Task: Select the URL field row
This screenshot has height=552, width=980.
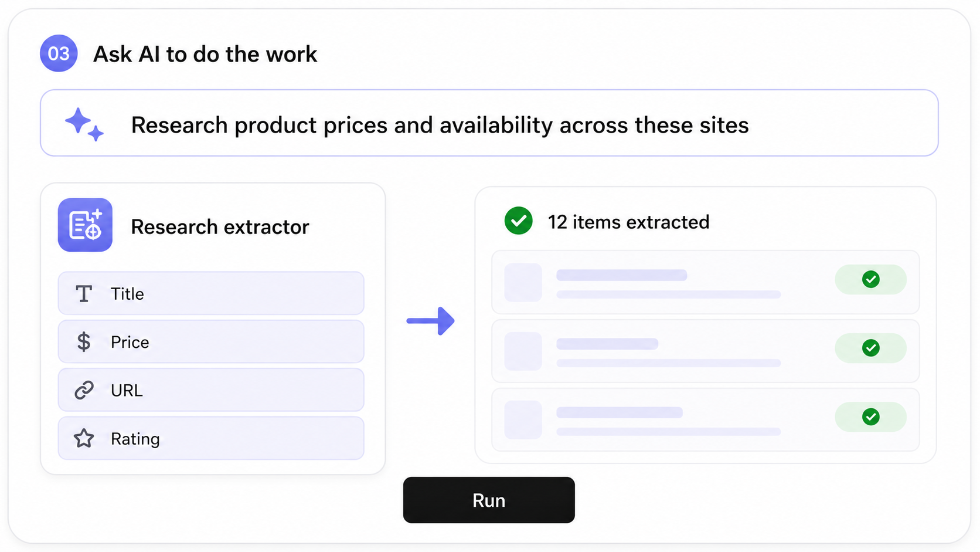Action: (211, 390)
